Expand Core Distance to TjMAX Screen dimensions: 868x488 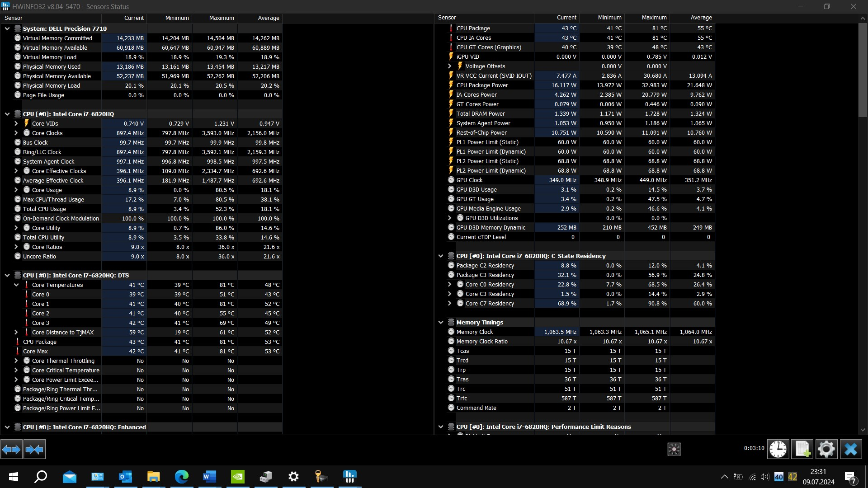(16, 332)
